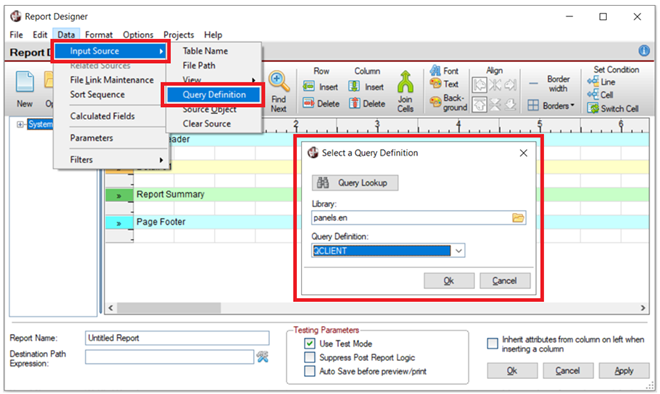This screenshot has height=394, width=660.
Task: Check Auto Save before preview/print
Action: point(309,371)
